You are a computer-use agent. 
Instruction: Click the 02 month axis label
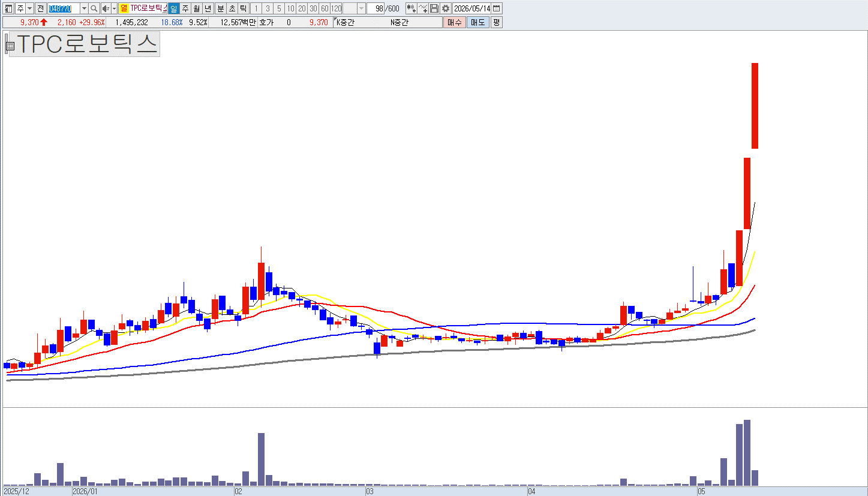pos(238,491)
